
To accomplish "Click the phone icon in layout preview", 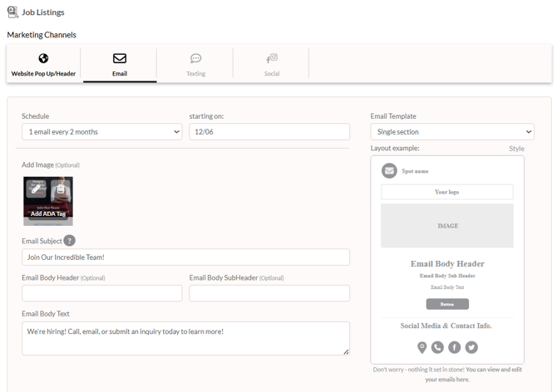I will [x=437, y=347].
